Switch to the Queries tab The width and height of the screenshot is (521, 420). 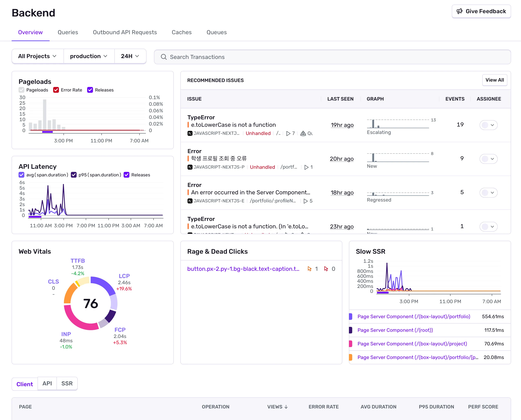(x=68, y=32)
